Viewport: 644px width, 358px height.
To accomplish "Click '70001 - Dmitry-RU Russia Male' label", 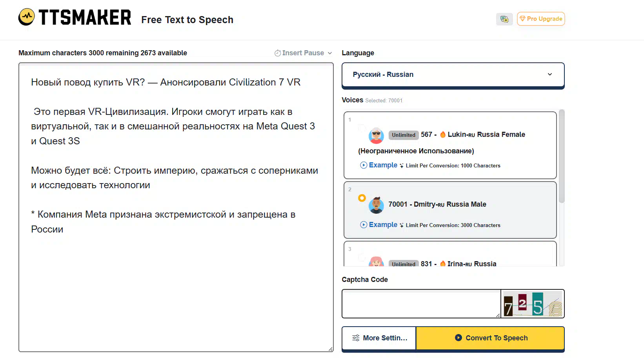I will pyautogui.click(x=437, y=204).
